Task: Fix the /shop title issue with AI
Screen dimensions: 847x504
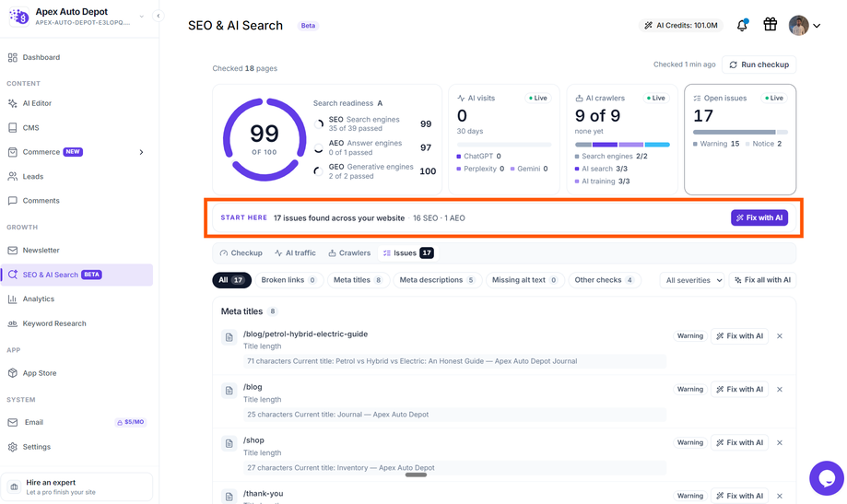Action: [739, 442]
